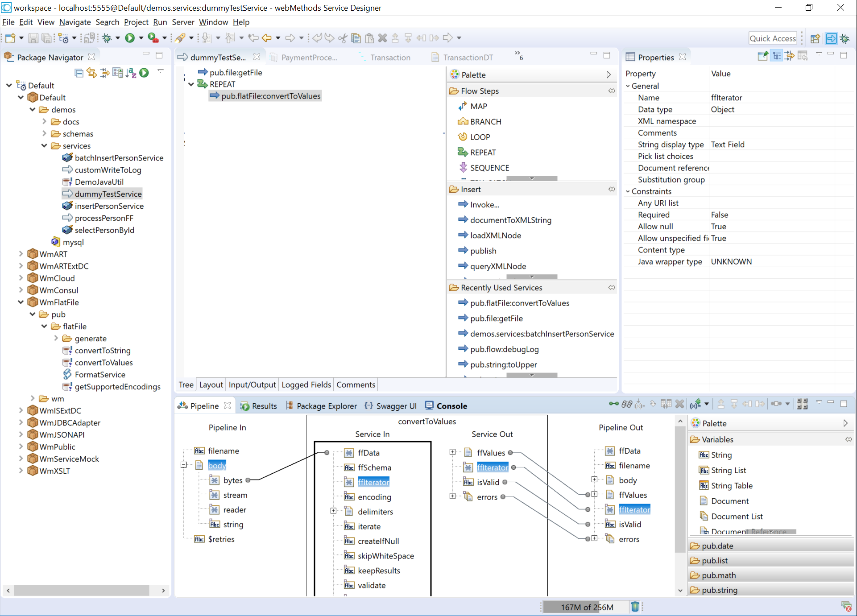Click the Save icon in main toolbar

pos(33,38)
